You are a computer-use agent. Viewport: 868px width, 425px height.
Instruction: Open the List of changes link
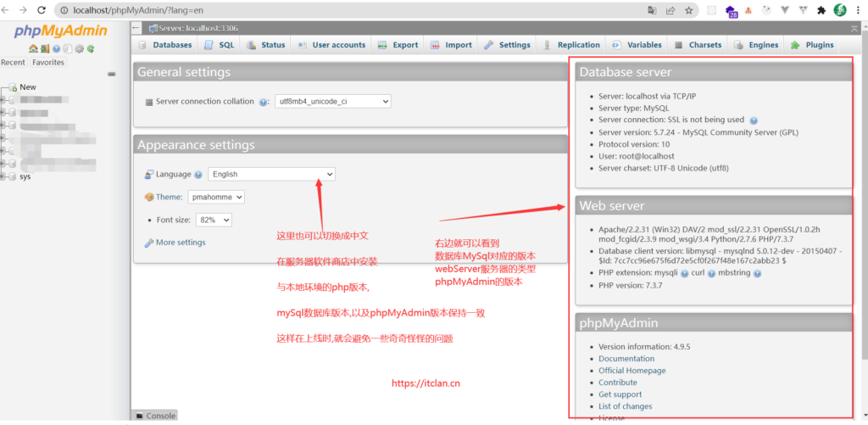click(x=625, y=406)
